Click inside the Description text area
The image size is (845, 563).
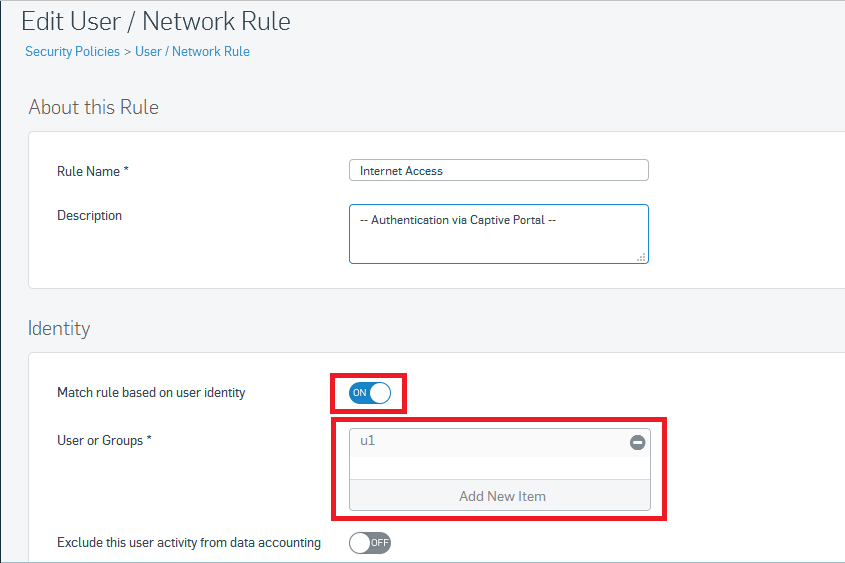tap(498, 234)
